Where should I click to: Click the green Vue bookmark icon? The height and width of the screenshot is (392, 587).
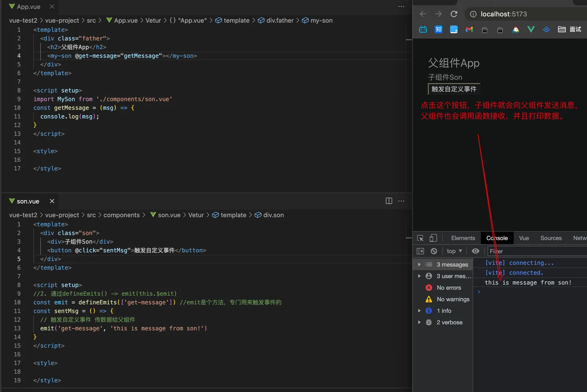(531, 29)
